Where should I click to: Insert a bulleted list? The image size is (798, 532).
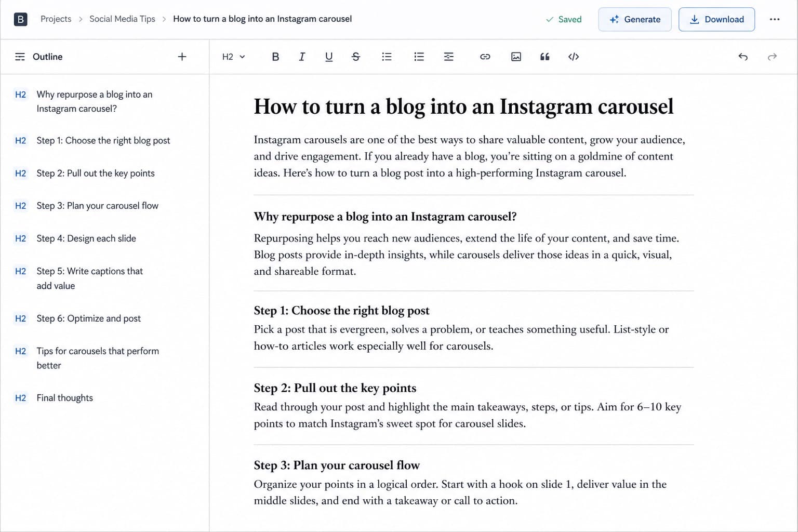coord(387,57)
